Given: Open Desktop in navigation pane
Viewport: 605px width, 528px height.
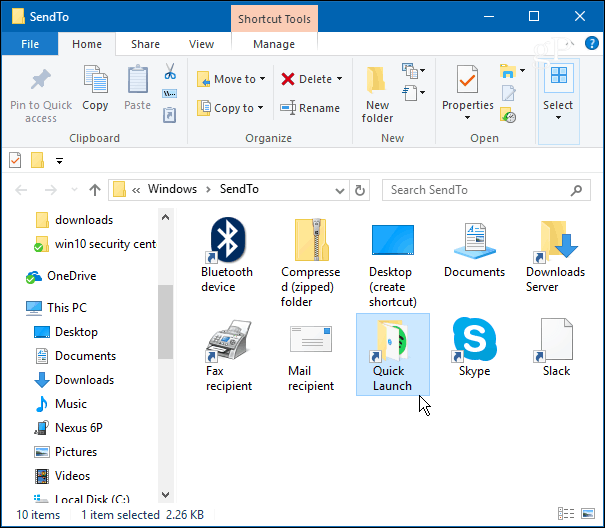Looking at the screenshot, I should (66, 332).
